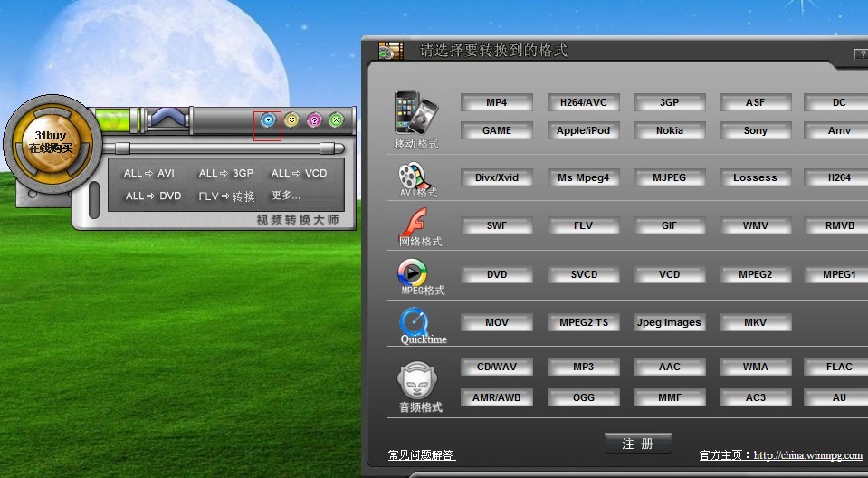Click the AVI film reel category icon
Image resolution: width=868 pixels, height=478 pixels.
click(414, 177)
